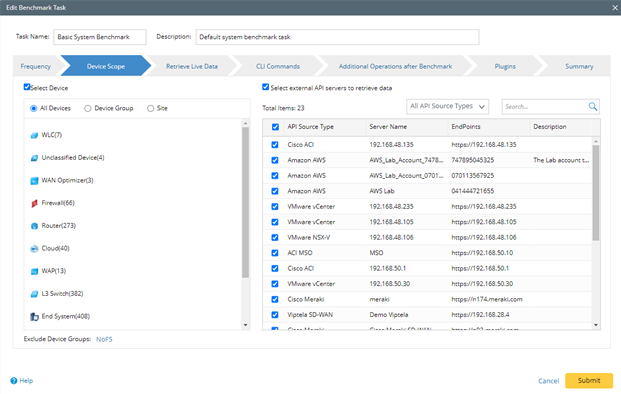Image resolution: width=621 pixels, height=394 pixels.
Task: Close the Edit Benchmark Task dialog
Action: pyautogui.click(x=615, y=8)
